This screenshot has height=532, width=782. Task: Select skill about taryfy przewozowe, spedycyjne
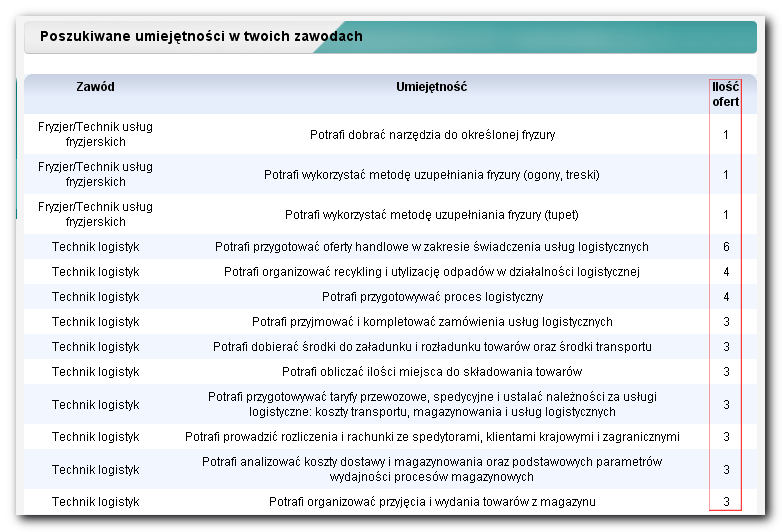(x=432, y=404)
